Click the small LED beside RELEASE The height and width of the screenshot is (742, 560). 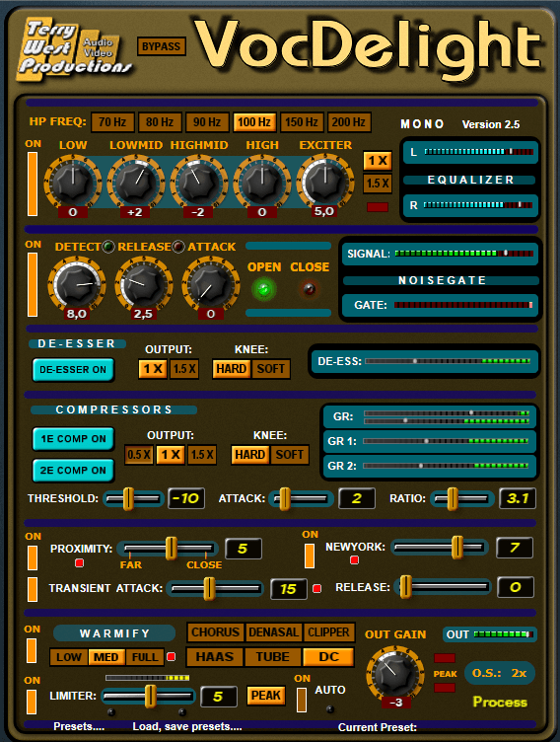178,247
